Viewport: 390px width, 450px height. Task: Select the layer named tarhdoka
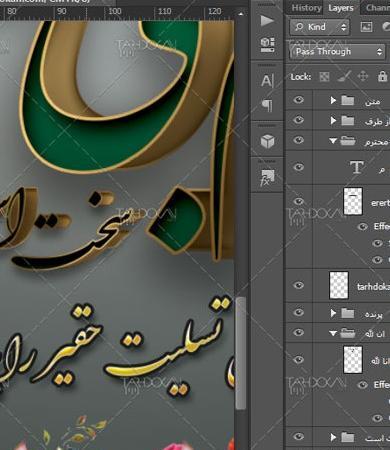pos(373,287)
